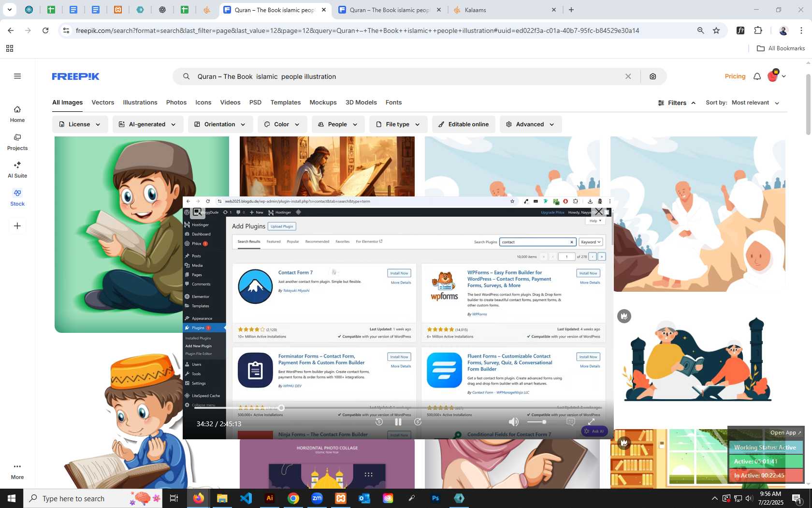Screen dimensions: 812x508
Task: Mute the video overlay speaker
Action: click(x=513, y=422)
